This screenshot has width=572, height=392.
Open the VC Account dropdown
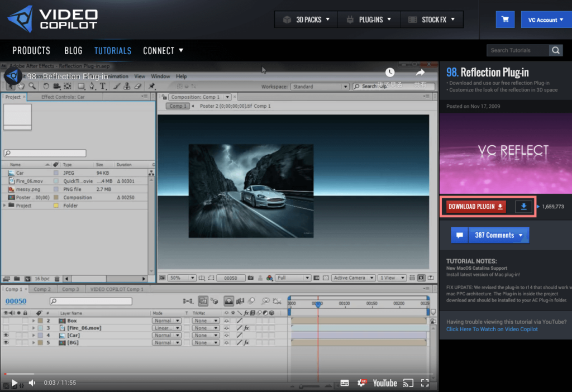point(546,20)
